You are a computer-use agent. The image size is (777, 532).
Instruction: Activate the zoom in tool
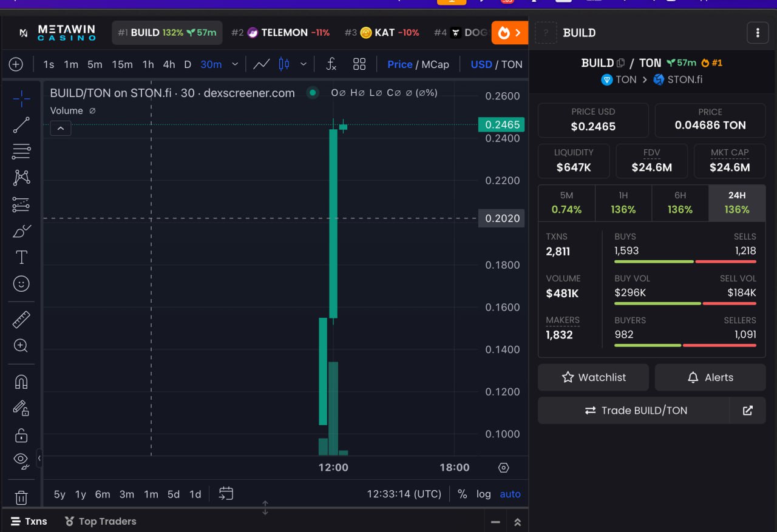[21, 346]
